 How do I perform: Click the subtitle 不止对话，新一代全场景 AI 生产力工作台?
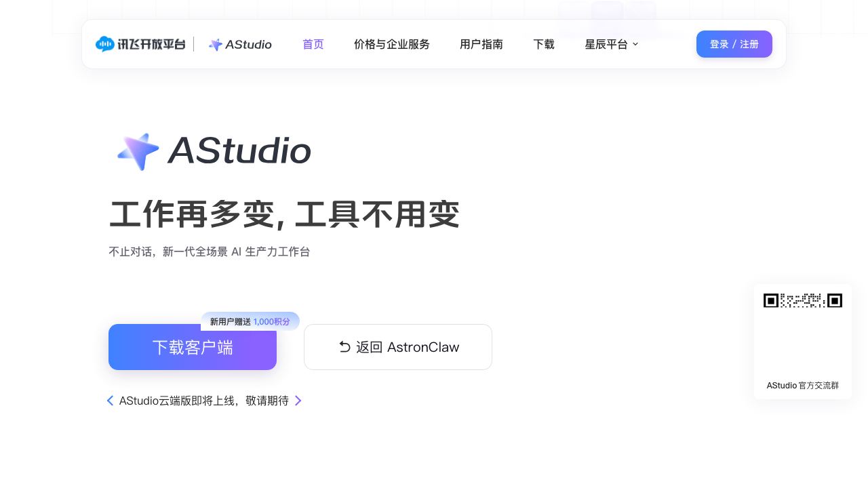[210, 252]
